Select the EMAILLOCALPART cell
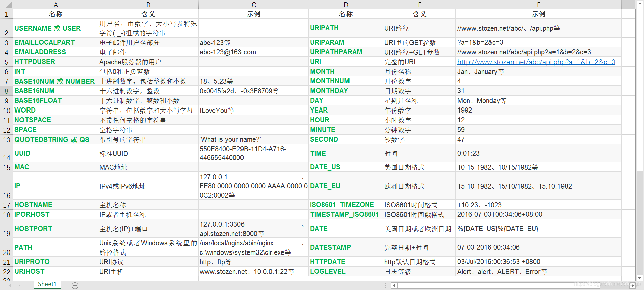Viewport: 644px width, 290px height. pyautogui.click(x=56, y=42)
